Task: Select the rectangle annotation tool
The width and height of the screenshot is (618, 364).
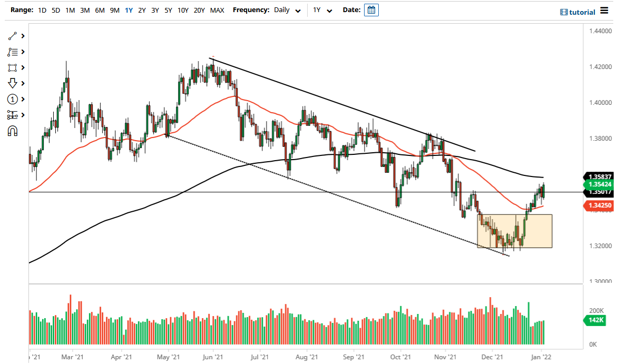Action: coord(12,67)
